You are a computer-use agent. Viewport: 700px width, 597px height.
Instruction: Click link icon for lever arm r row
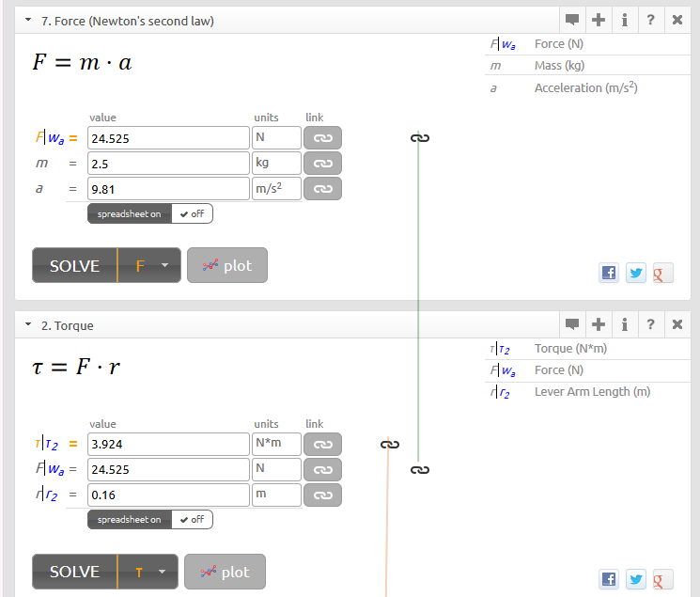pyautogui.click(x=322, y=495)
